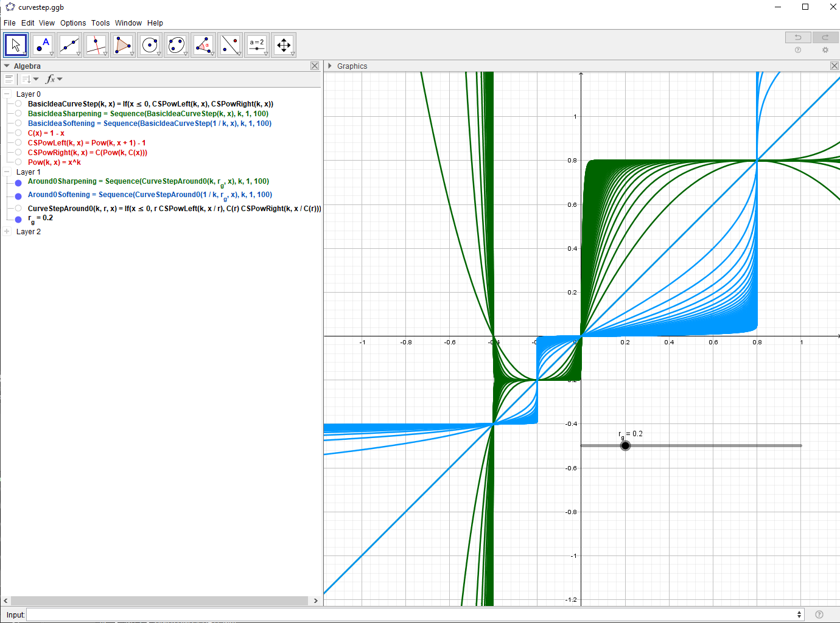Click the Algebra horizontal scrollbar thumb

point(159,600)
